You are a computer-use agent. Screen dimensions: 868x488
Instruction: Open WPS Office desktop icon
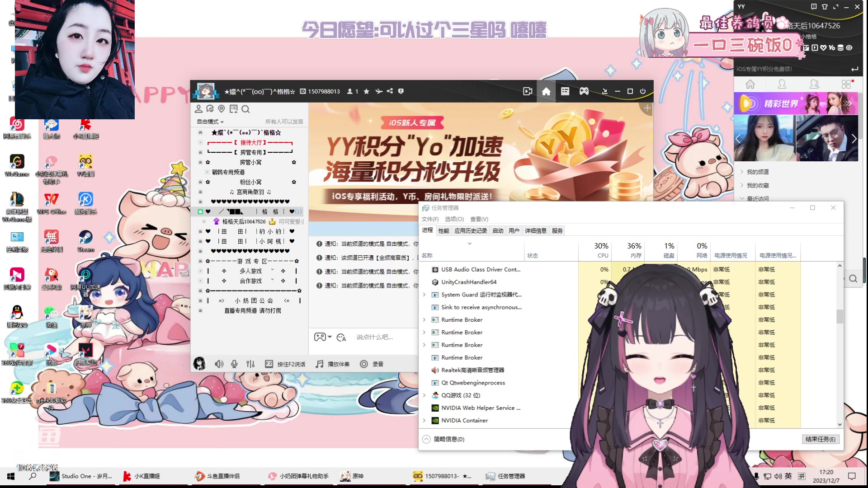coord(52,203)
